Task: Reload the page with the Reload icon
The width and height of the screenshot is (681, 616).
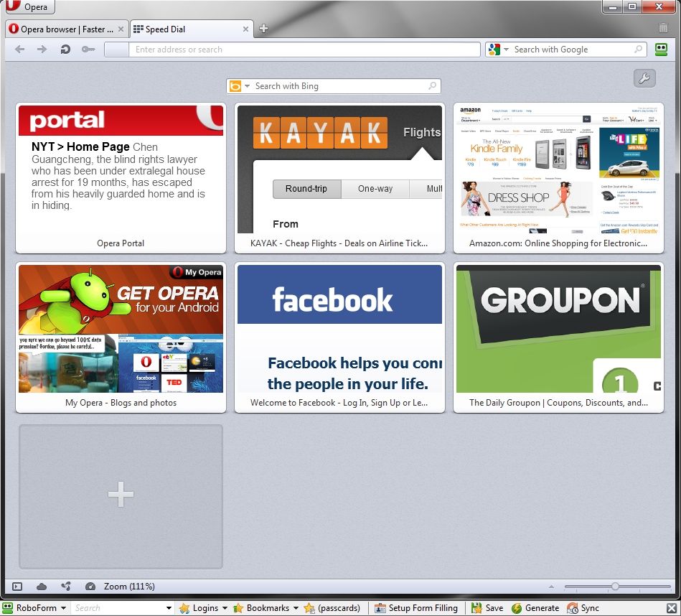Action: (65, 49)
